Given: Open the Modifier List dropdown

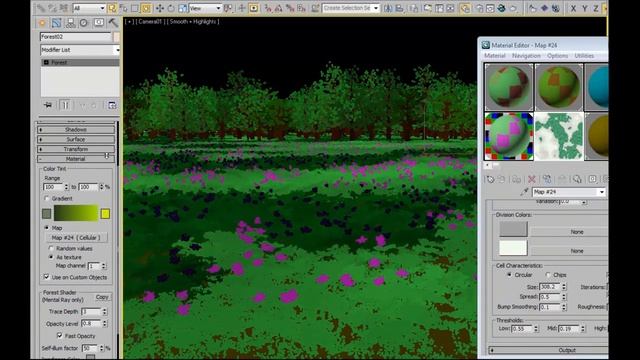Looking at the screenshot, I should pos(80,50).
